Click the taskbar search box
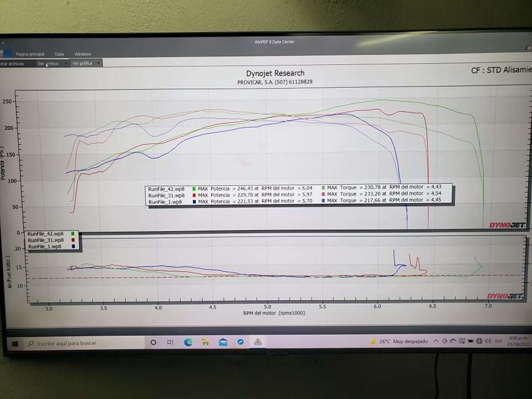The image size is (532, 399). click(x=83, y=344)
